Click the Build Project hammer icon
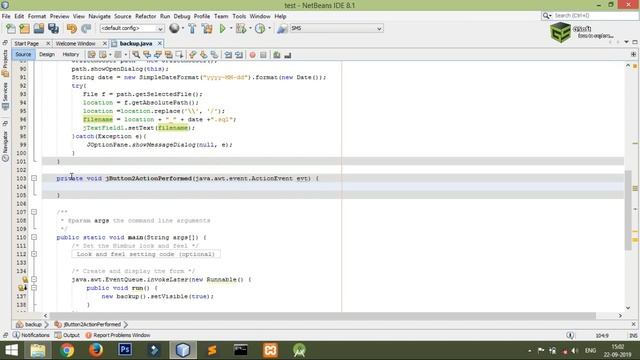The height and width of the screenshot is (360, 640). [192, 29]
